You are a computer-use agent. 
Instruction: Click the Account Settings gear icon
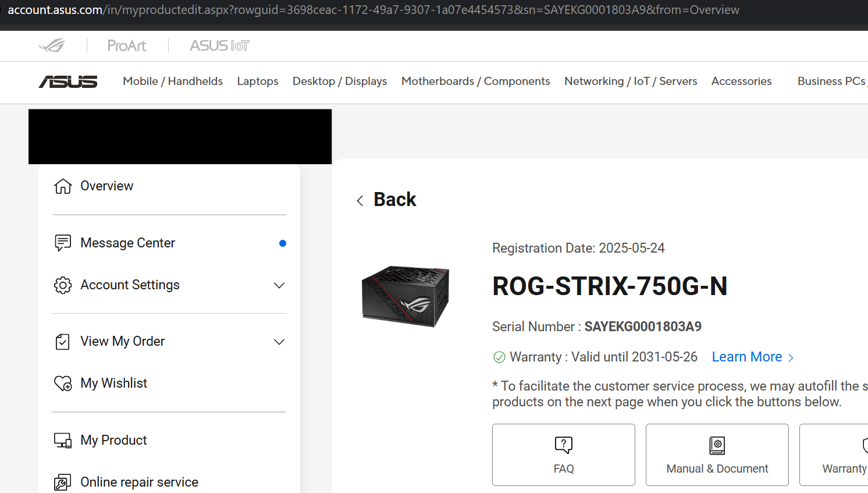pyautogui.click(x=63, y=285)
